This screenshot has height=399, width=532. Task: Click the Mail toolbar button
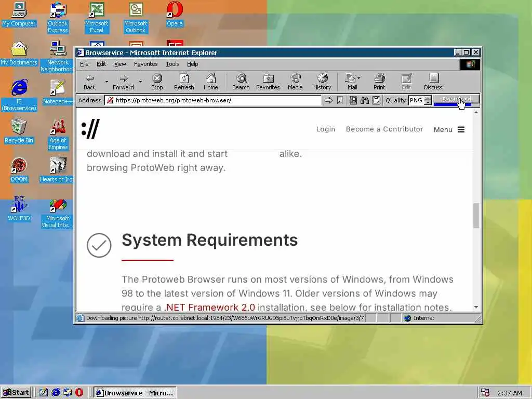point(351,82)
